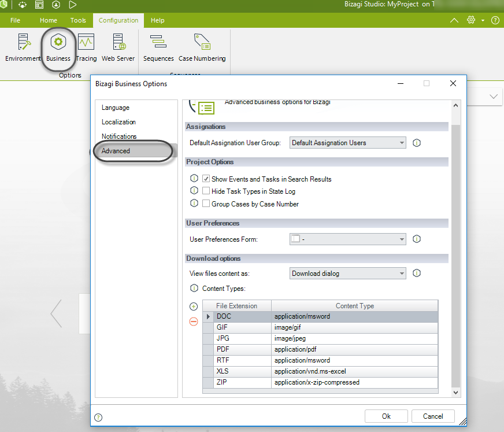Select the PDF file extension cell
The image size is (504, 432).
[x=242, y=349]
